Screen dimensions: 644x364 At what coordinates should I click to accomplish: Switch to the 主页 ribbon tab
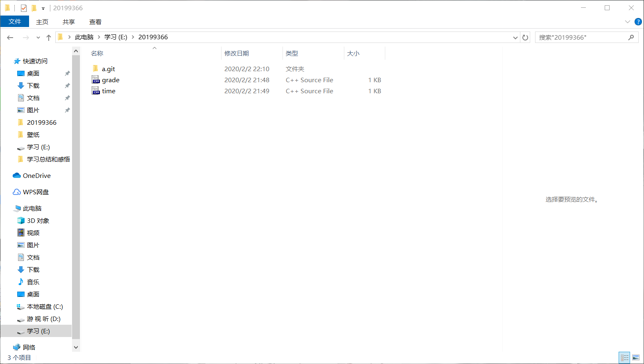point(42,22)
